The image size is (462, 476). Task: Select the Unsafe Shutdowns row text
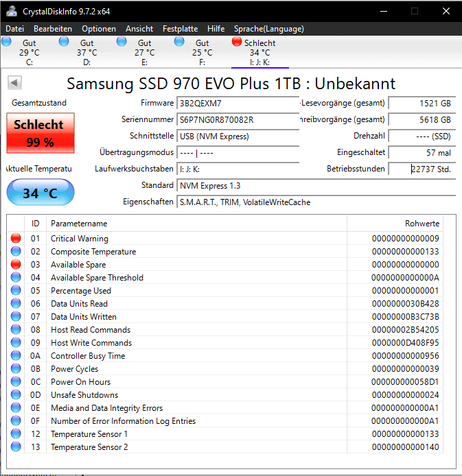point(84,394)
